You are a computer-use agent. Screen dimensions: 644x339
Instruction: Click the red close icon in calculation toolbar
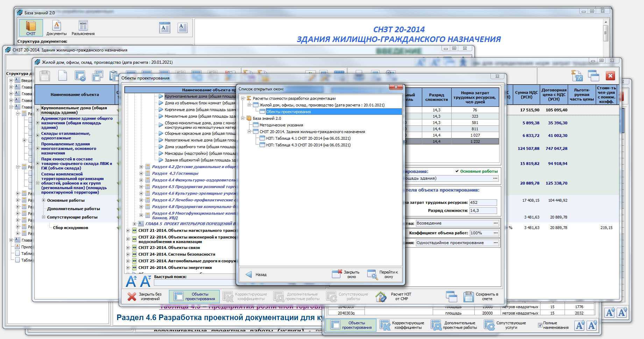tap(610, 76)
